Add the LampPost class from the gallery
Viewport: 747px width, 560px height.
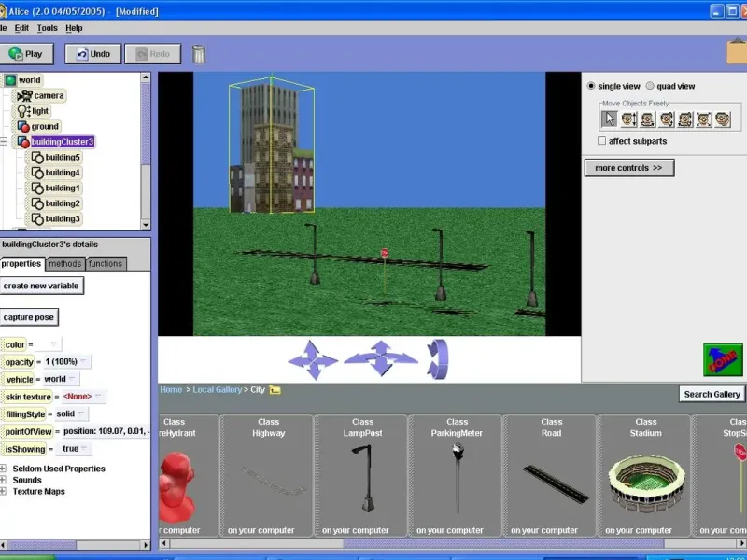361,476
